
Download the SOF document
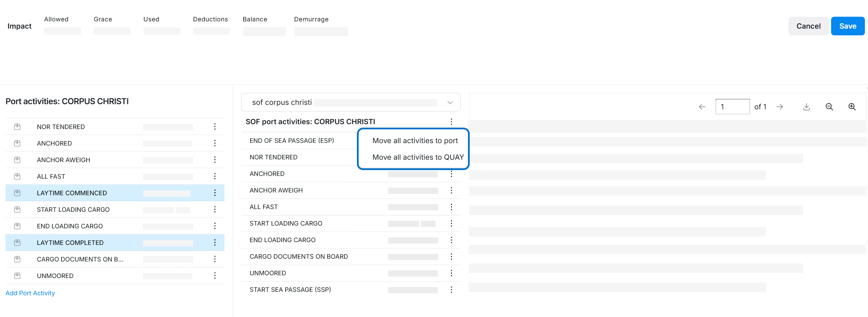[x=807, y=107]
